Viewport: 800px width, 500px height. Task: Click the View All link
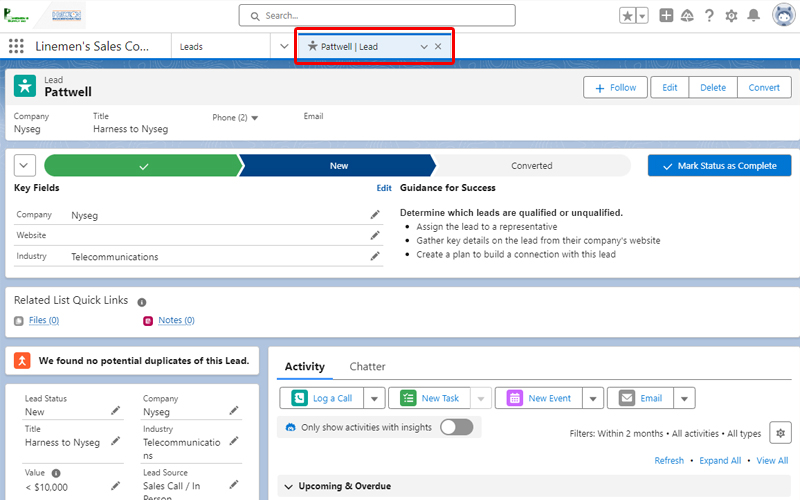click(x=772, y=461)
